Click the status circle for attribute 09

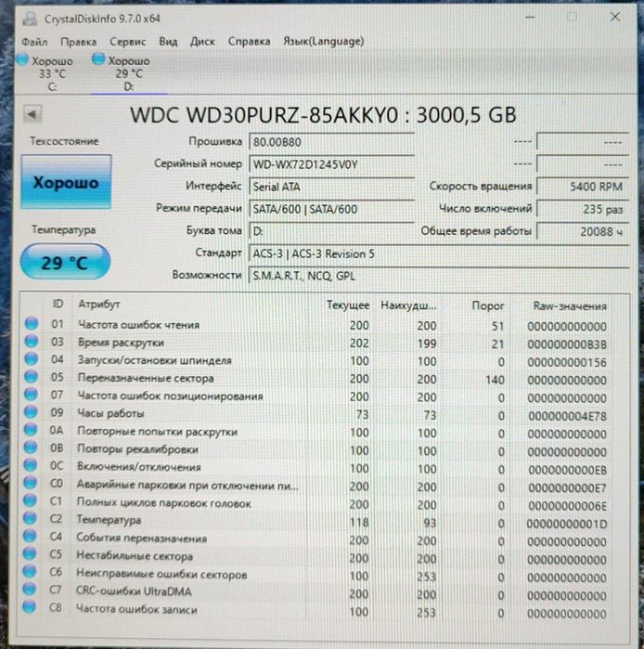click(31, 412)
